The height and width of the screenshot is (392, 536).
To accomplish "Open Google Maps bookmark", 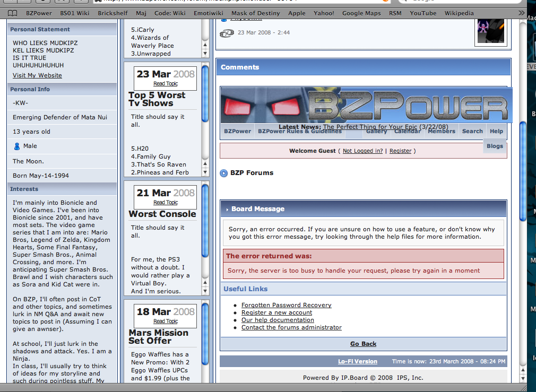I will point(361,13).
